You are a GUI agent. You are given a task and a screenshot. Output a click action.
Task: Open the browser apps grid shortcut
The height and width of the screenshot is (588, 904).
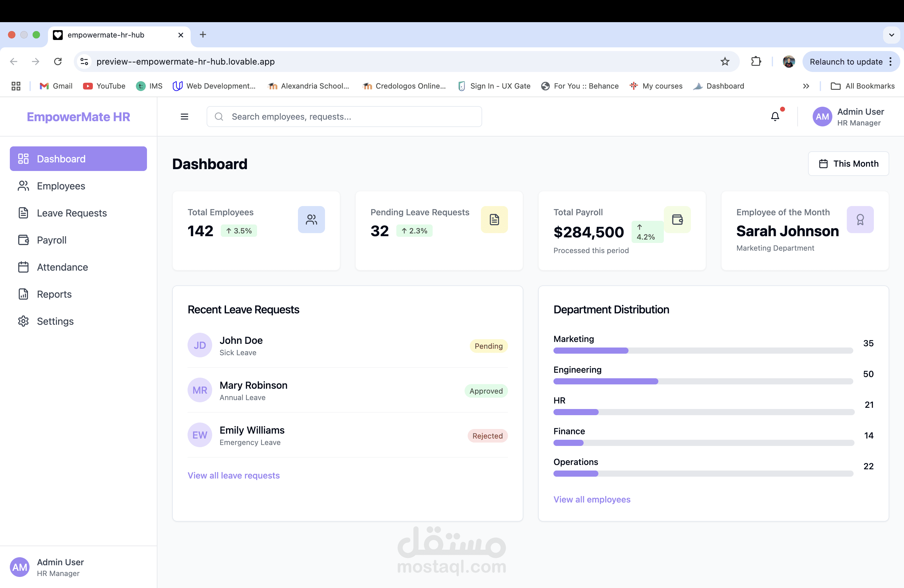[x=16, y=86]
